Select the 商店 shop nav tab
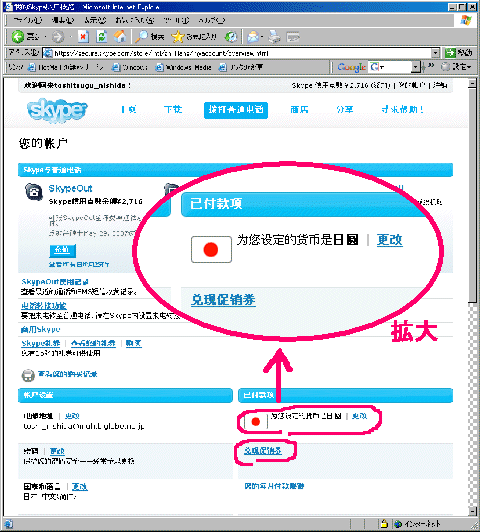480x532 pixels. coord(299,109)
